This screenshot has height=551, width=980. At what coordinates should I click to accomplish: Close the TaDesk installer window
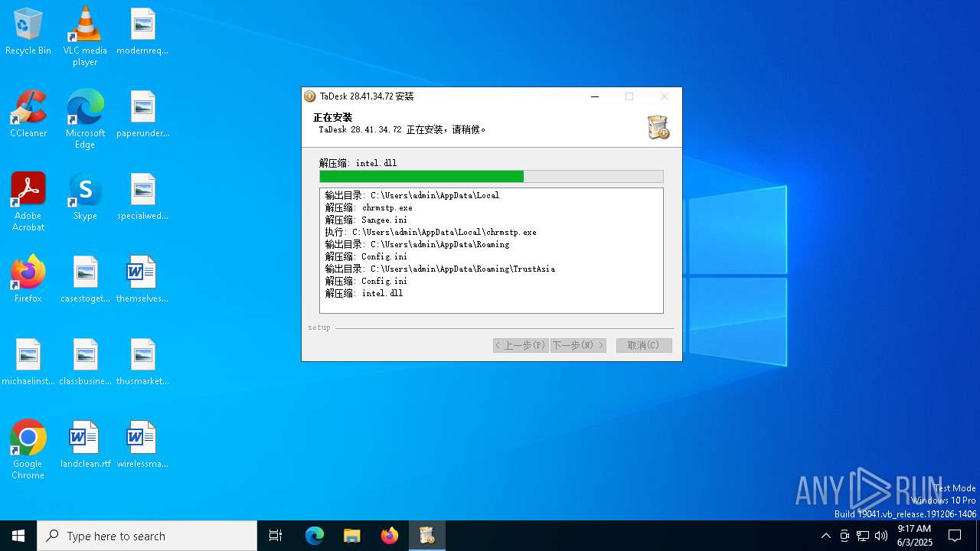(664, 96)
